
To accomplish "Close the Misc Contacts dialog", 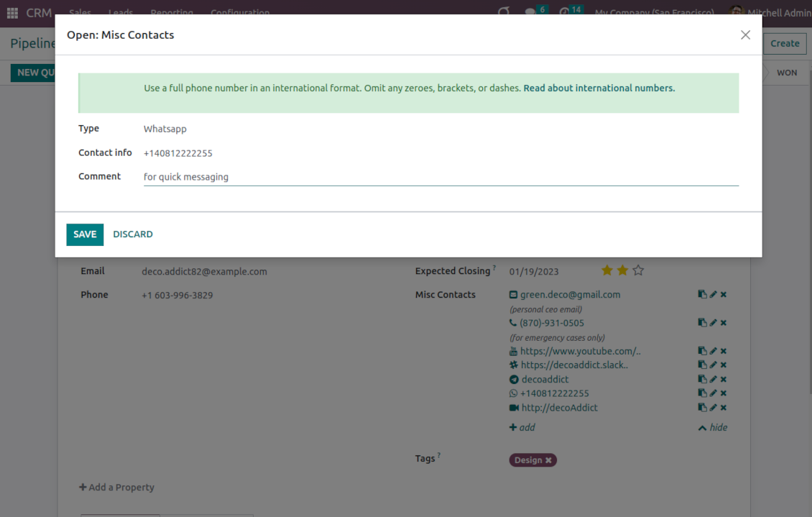I will pos(745,35).
